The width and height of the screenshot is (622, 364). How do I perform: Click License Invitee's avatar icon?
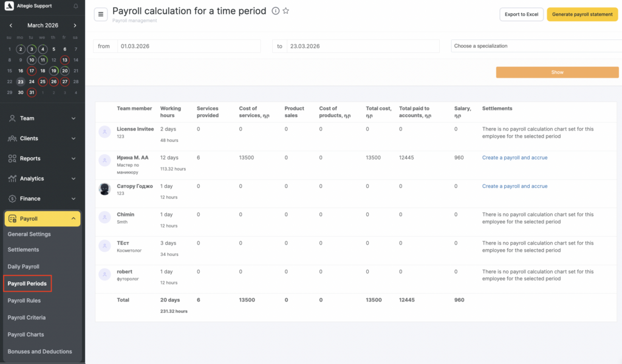tap(104, 132)
